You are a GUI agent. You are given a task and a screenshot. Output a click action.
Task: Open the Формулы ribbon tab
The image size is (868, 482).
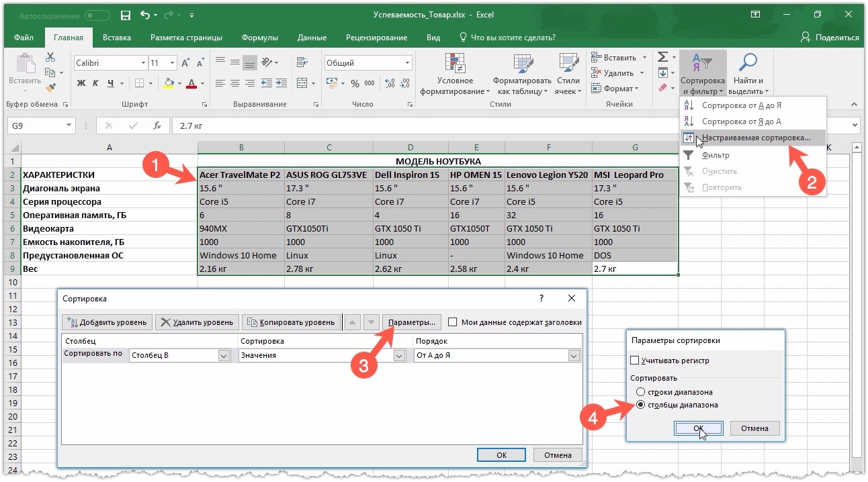click(259, 38)
